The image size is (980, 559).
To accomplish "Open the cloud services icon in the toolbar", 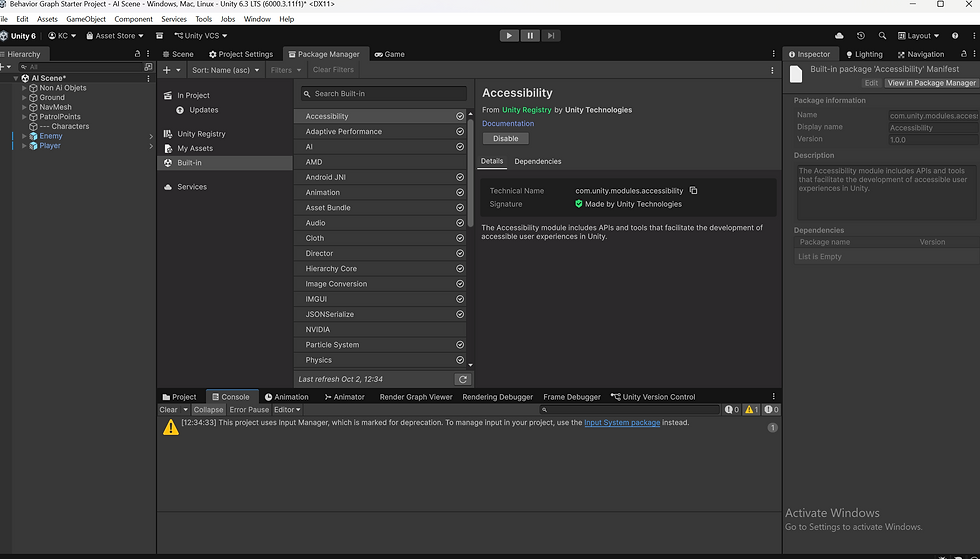I will (x=839, y=36).
